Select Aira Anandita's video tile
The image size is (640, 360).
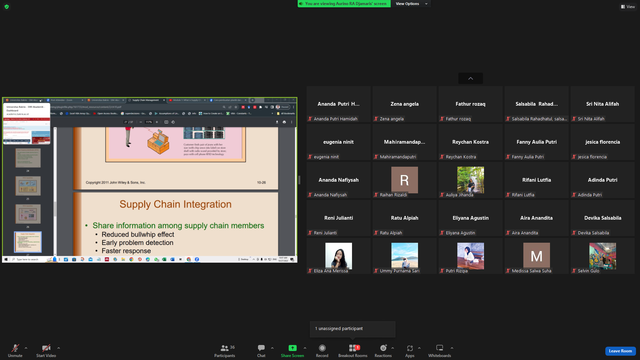coord(536,218)
